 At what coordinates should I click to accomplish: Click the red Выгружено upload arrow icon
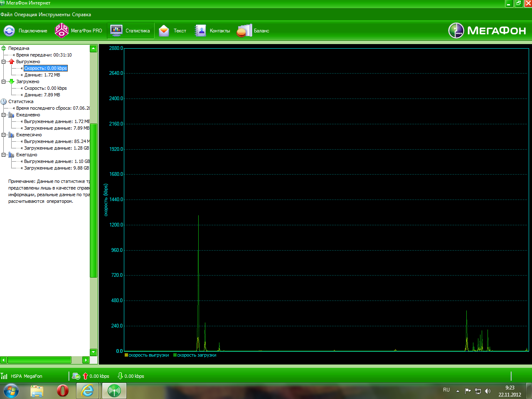[x=12, y=62]
